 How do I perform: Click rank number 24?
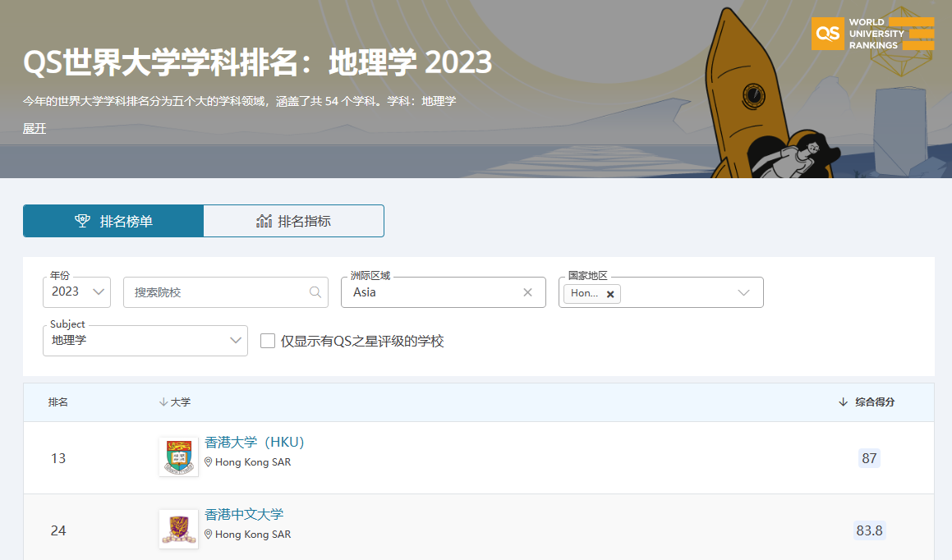coord(58,530)
